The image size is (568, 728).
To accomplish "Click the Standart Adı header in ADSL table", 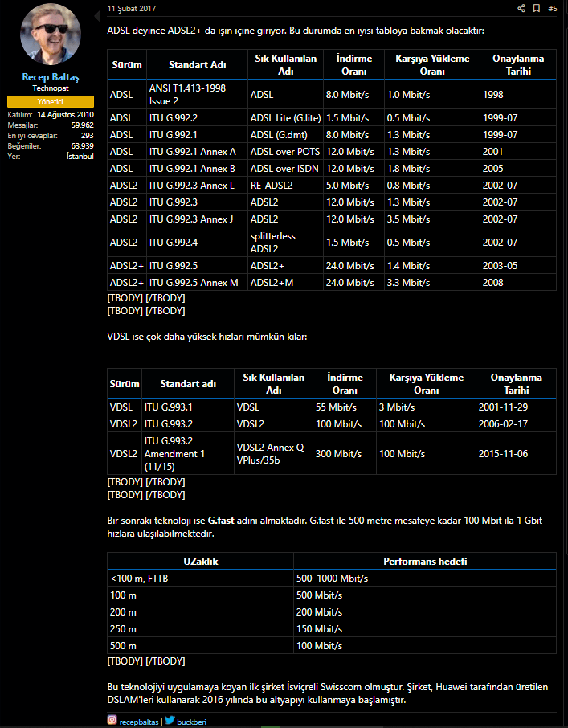I will tap(197, 64).
